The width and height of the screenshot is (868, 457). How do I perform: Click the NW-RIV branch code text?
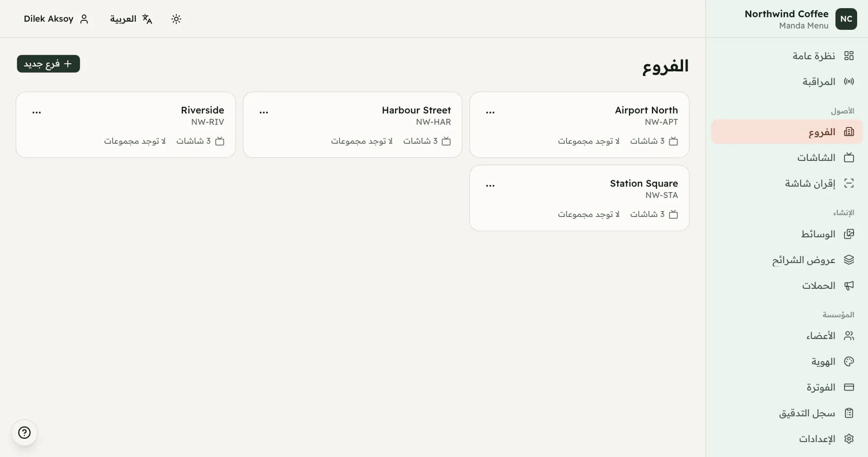coord(208,122)
